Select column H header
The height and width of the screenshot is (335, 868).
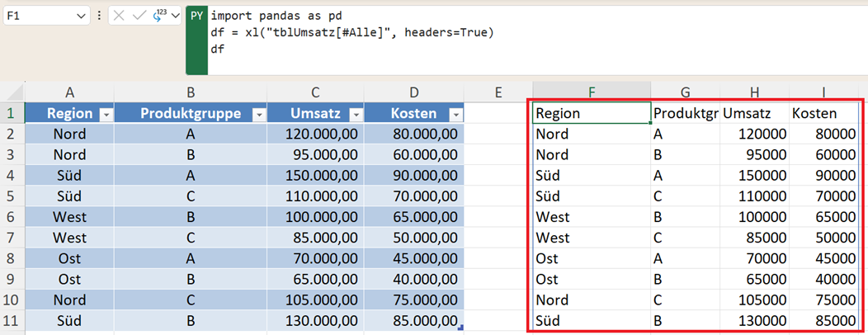coord(754,93)
